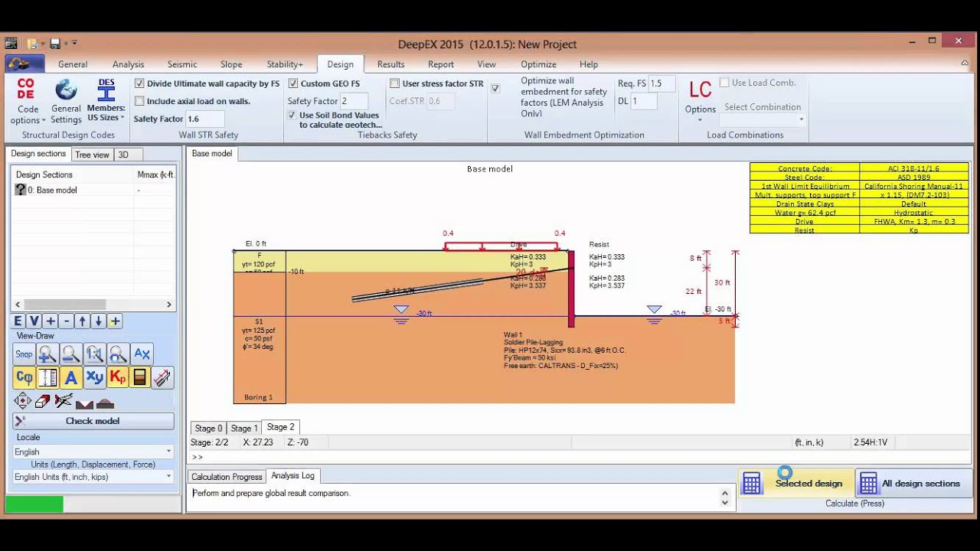The height and width of the screenshot is (551, 980).
Task: Add a design section with first plus button
Action: coord(51,321)
